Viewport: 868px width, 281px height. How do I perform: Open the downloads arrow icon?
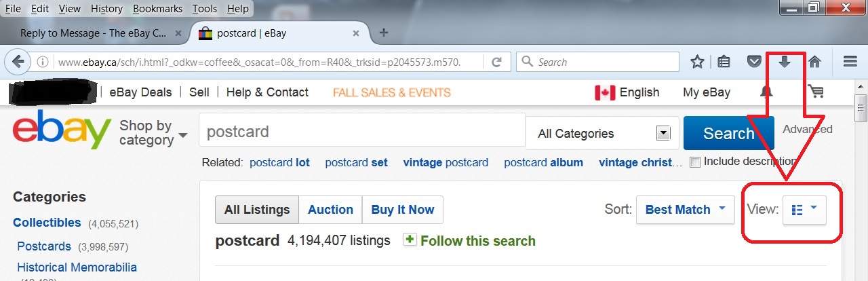coord(785,62)
